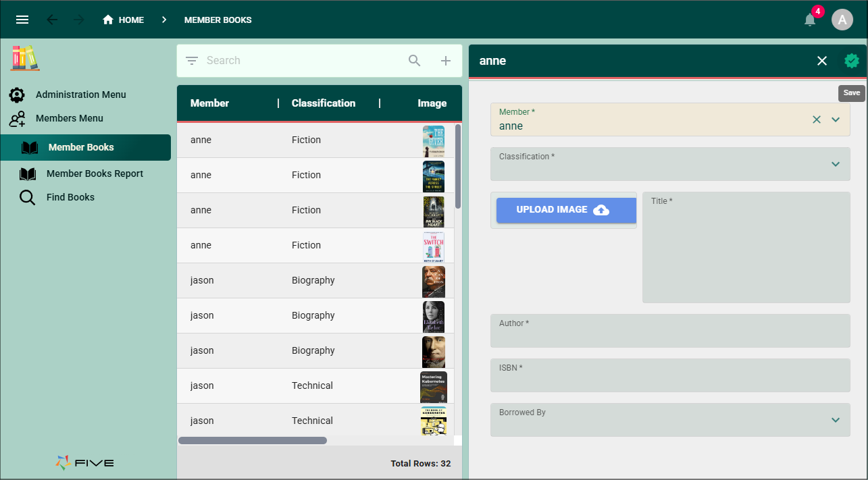Image resolution: width=868 pixels, height=480 pixels.
Task: Close the anne form with the X
Action: point(822,61)
